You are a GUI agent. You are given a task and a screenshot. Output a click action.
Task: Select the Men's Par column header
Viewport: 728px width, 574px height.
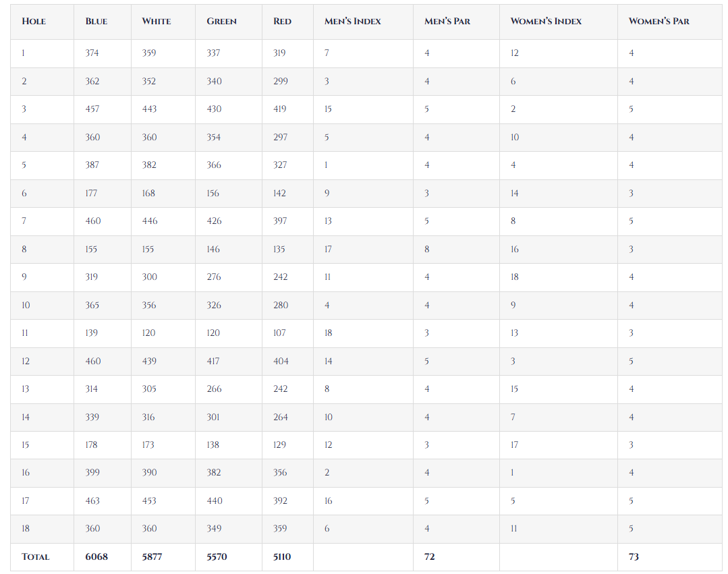coord(447,22)
